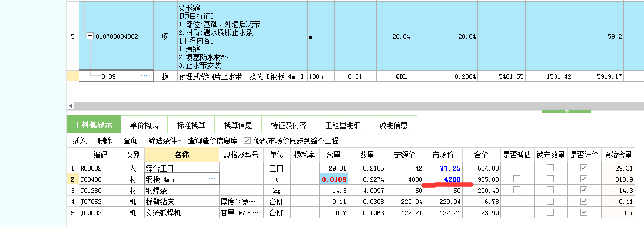Uncheck 是否计价 for 交流弧焊机 row

click(x=584, y=213)
